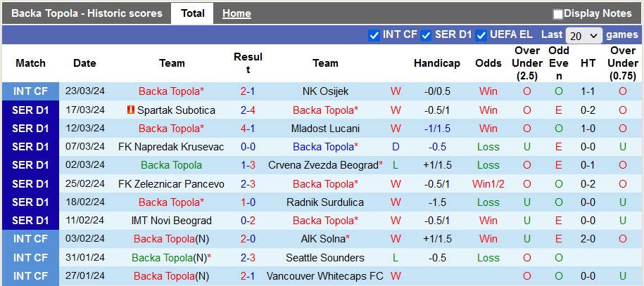Open the NK Osijek team link
Viewport: 644px width, 286px height.
tap(325, 91)
